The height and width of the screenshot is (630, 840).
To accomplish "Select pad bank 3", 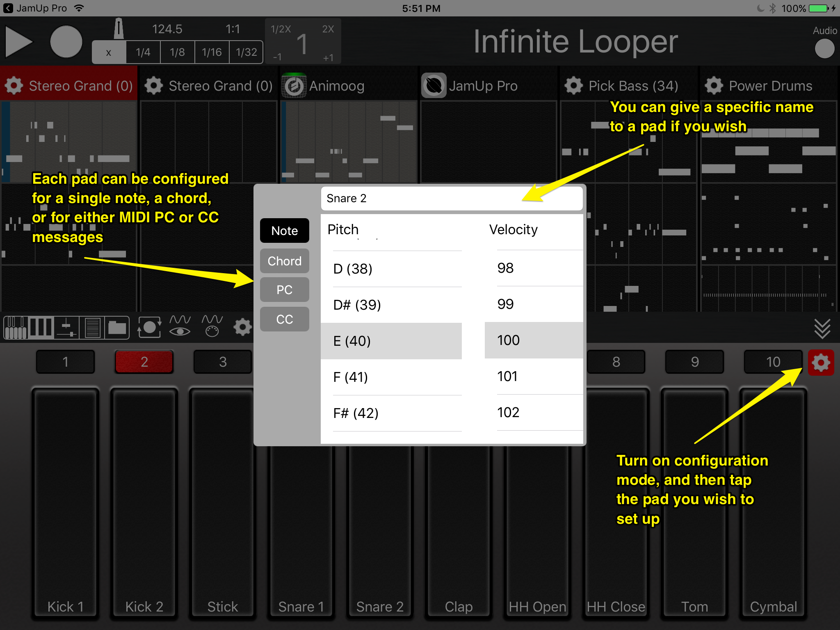I will 223,362.
